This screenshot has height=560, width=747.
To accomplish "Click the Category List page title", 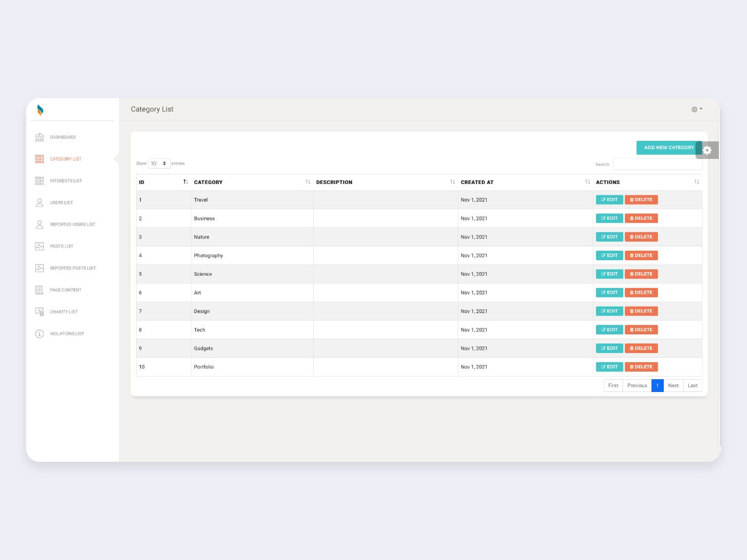I will (x=152, y=109).
